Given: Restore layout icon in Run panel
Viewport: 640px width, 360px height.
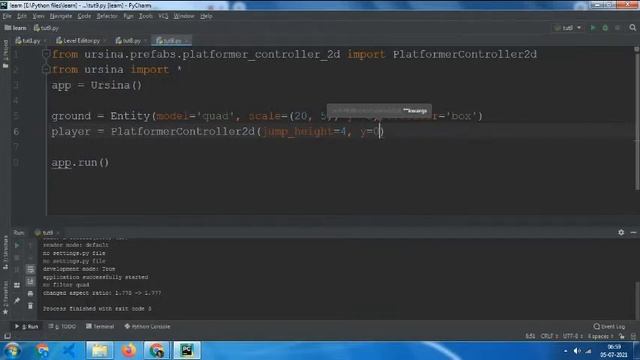Looking at the screenshot, I should [x=17, y=285].
